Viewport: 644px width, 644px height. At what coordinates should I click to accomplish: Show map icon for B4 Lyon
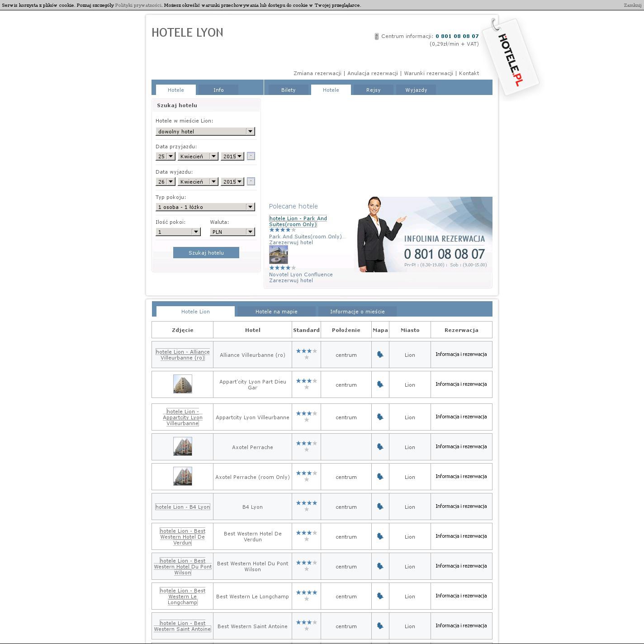380,507
